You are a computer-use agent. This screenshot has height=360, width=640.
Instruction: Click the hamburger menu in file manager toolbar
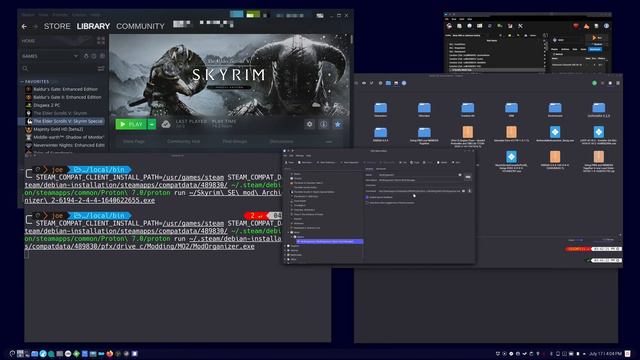618,83
